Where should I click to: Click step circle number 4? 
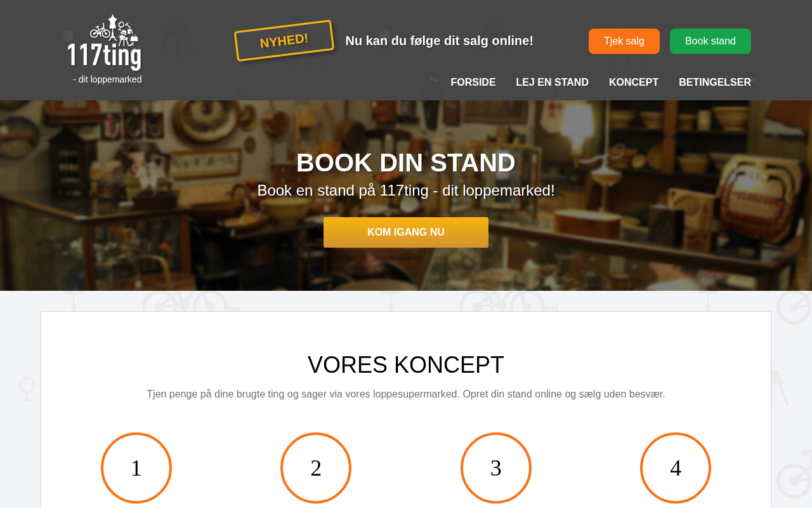[x=676, y=468]
